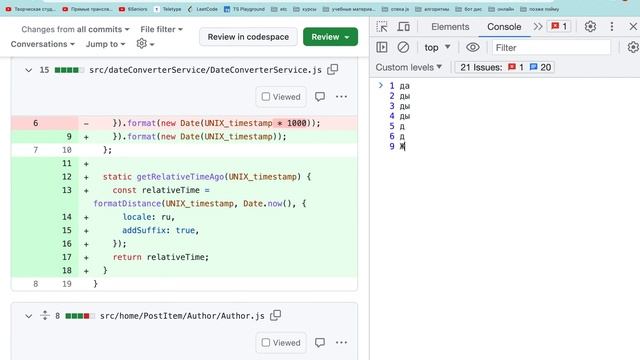Viewport: 640px width, 360px height.
Task: Mark Author.js as Viewed
Action: coord(281,342)
